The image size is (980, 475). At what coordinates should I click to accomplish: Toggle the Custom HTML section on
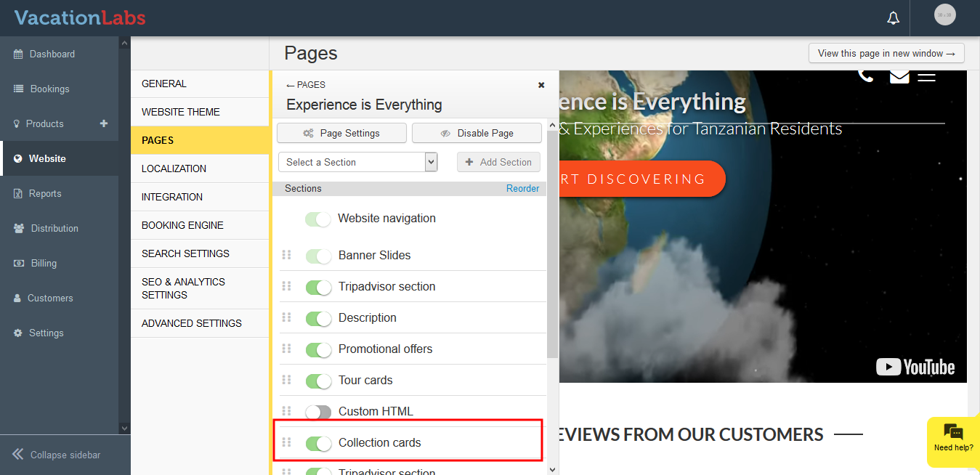click(318, 412)
